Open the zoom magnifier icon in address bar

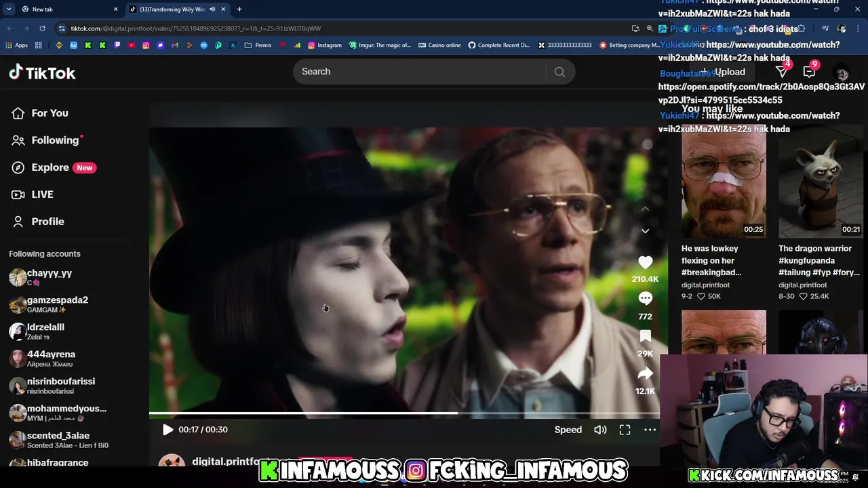coord(650,28)
